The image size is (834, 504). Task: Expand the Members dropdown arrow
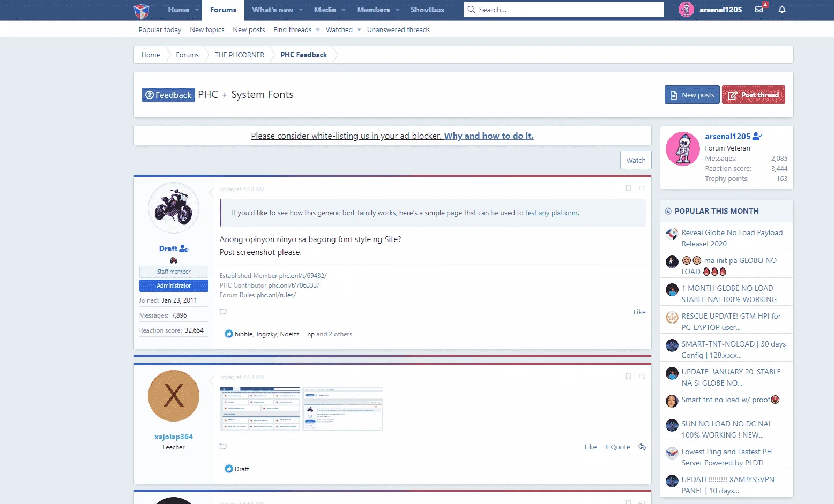click(x=397, y=10)
